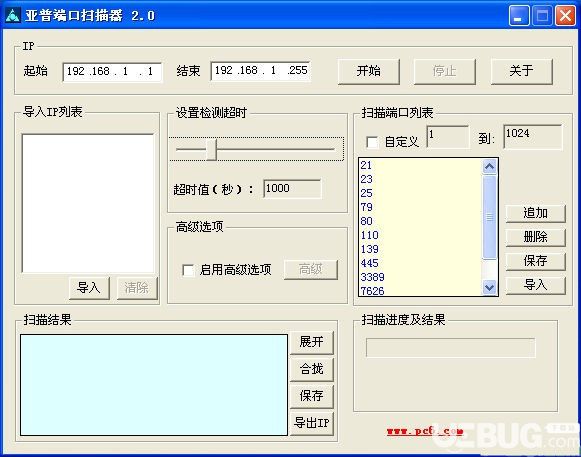Toggle the 自定义 custom port checkbox

coord(372,142)
